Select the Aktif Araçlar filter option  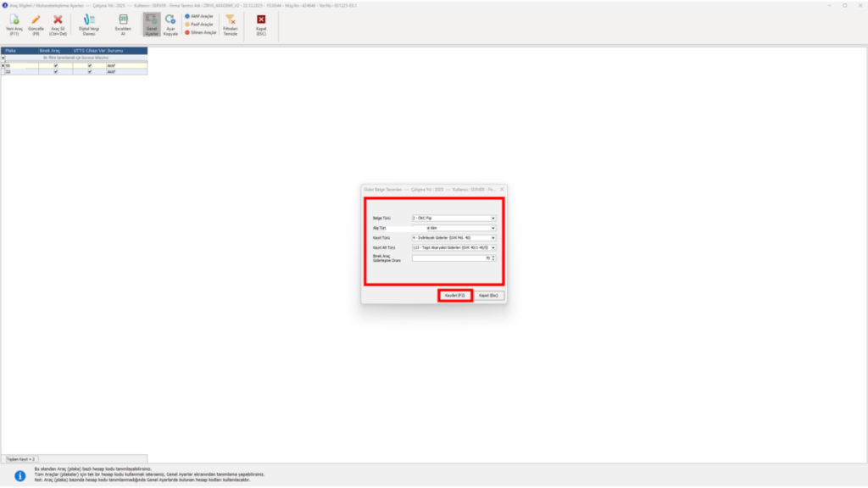[x=199, y=17]
